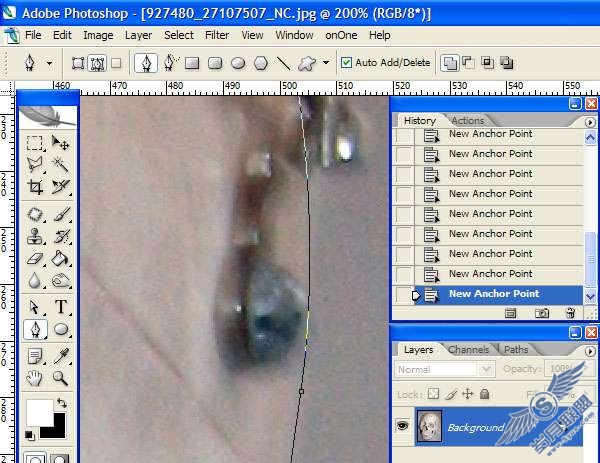Select the Slice tool
The image size is (600, 463).
[x=60, y=187]
